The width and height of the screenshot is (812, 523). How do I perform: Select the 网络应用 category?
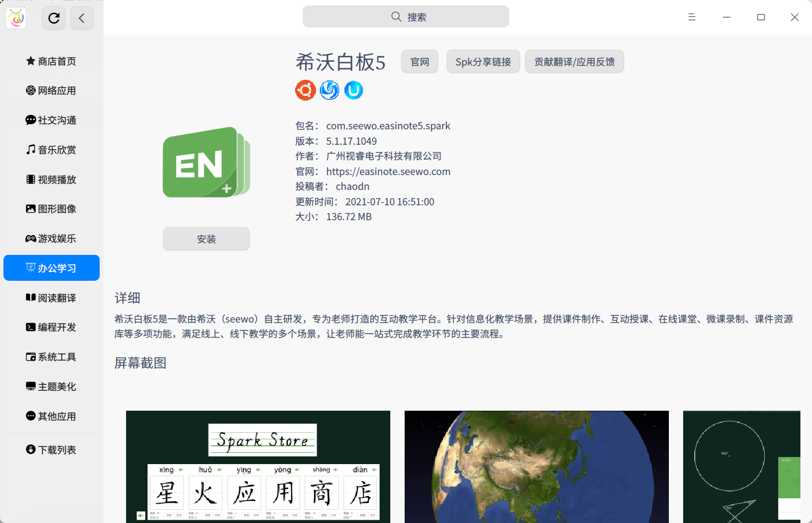[x=52, y=90]
